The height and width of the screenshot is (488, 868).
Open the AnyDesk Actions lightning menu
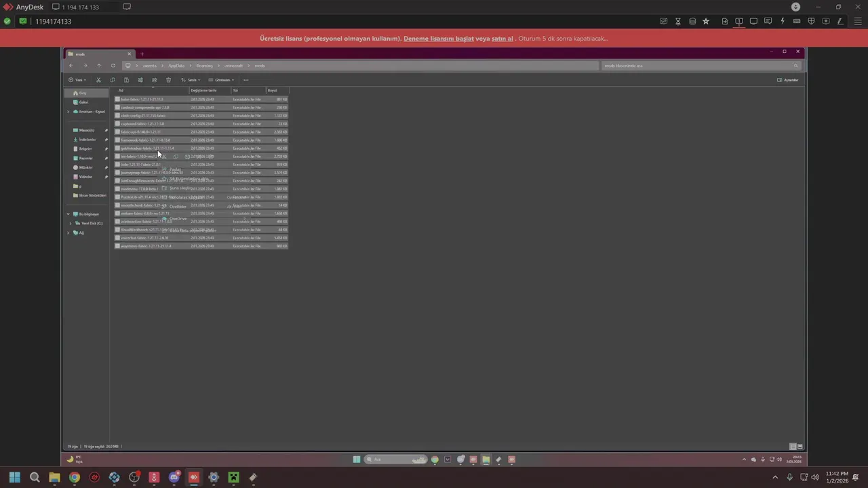coord(783,22)
